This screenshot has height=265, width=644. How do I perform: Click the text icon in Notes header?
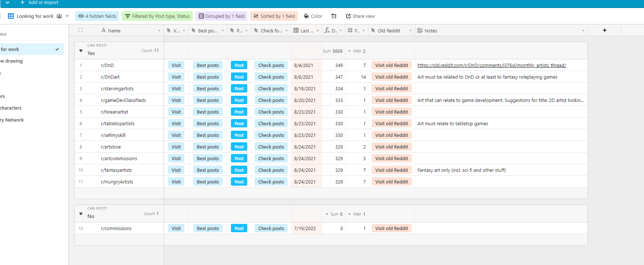point(420,30)
